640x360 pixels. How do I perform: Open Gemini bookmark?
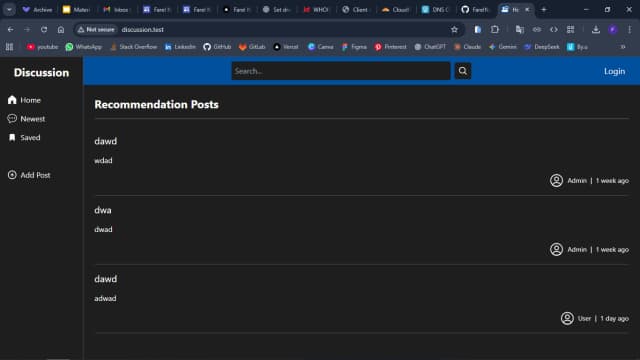(502, 47)
